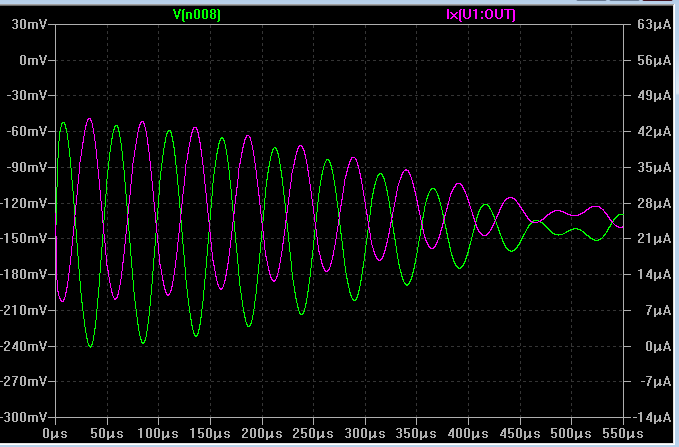Click the Ix(U1:OUT) trace label

click(x=481, y=15)
